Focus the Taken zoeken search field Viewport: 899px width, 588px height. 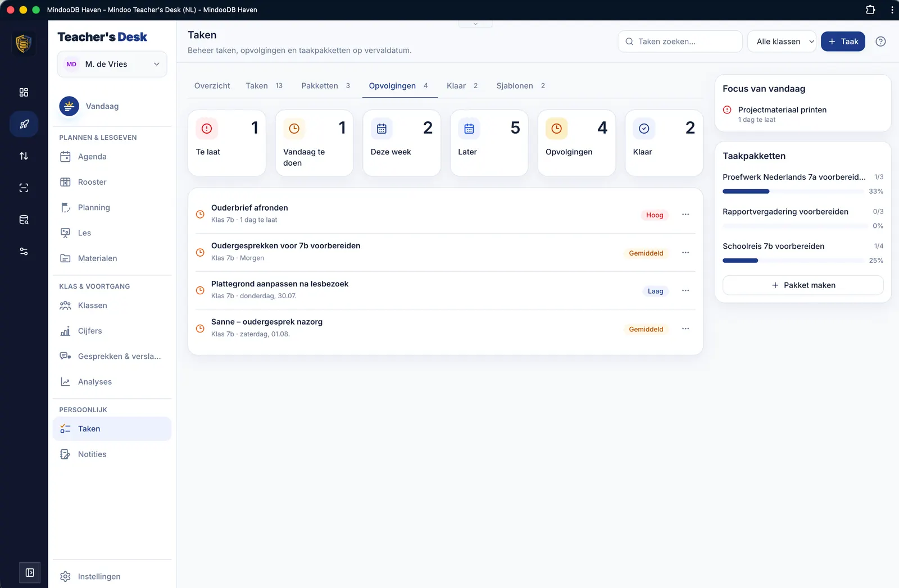(x=680, y=42)
